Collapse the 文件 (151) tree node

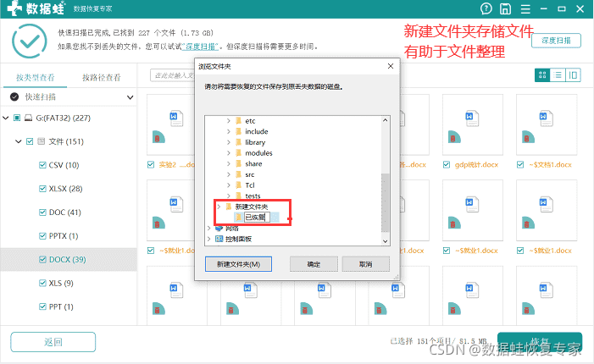click(18, 141)
